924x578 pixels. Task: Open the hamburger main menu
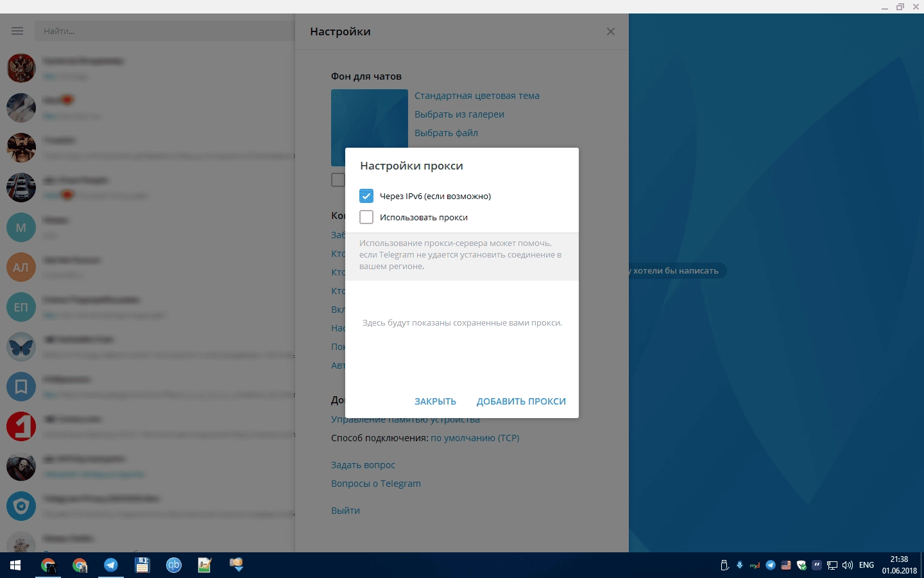point(17,31)
